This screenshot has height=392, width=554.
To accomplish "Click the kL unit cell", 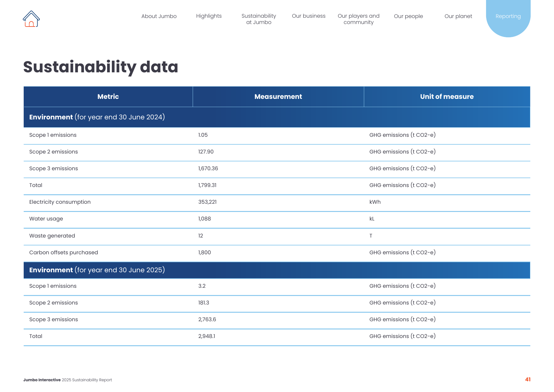I will (x=372, y=219).
